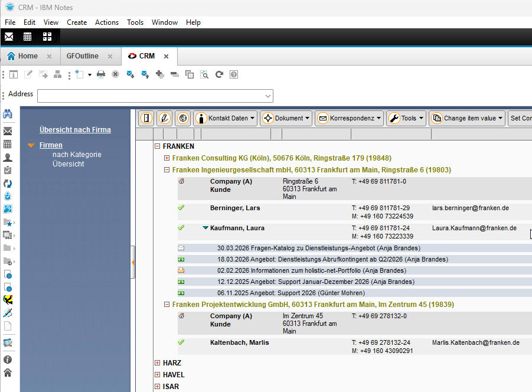Collapse Kaufmann, Laura documents twistie
Image resolution: width=532 pixels, height=392 pixels.
tap(205, 228)
